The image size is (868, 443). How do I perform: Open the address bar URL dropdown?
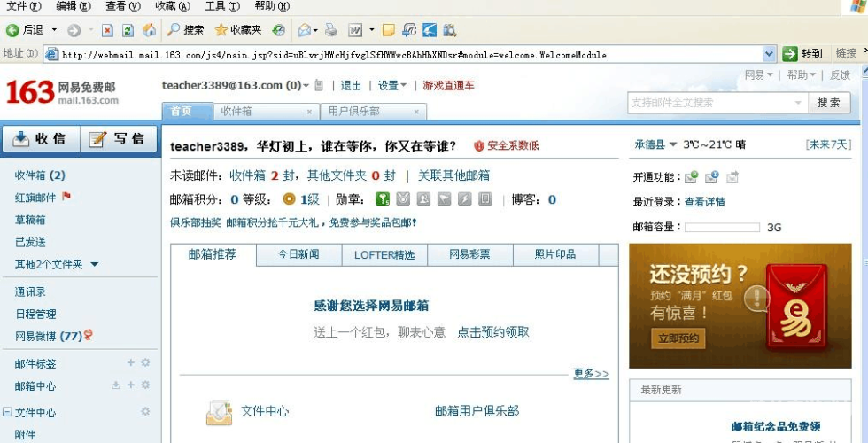point(769,54)
